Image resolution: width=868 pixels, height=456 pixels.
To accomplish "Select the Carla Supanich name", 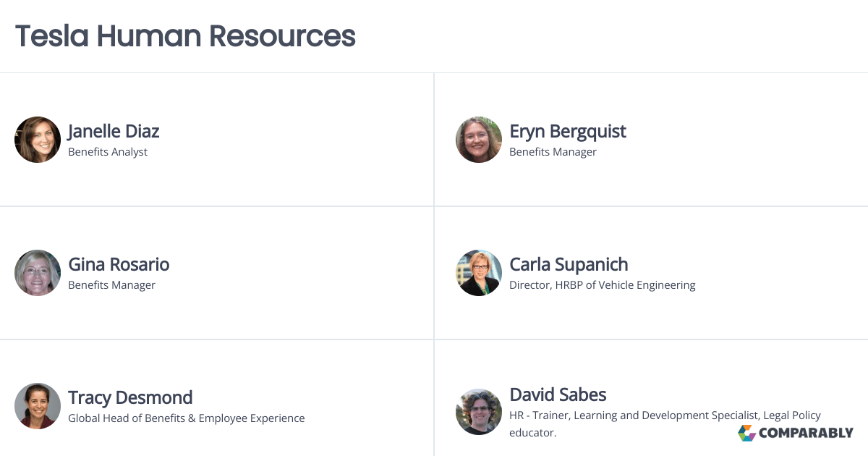I will (569, 264).
